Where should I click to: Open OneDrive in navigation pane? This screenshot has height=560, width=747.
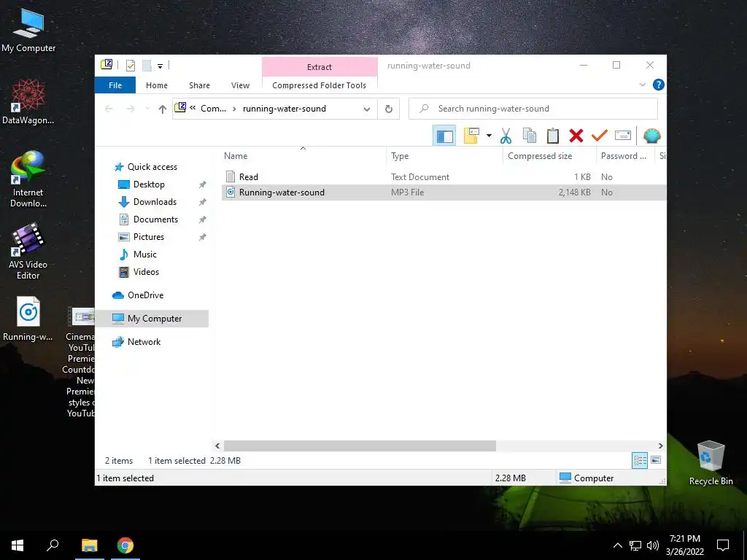145,295
